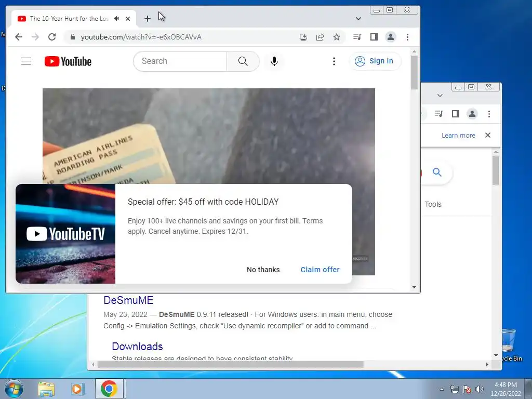Open clock showing 4:48 PM

coord(506,389)
